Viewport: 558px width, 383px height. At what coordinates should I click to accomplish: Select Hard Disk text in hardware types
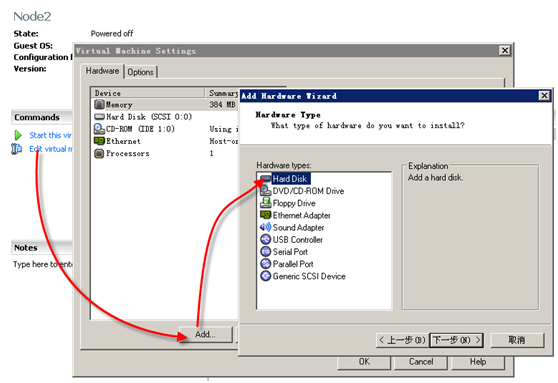click(291, 179)
